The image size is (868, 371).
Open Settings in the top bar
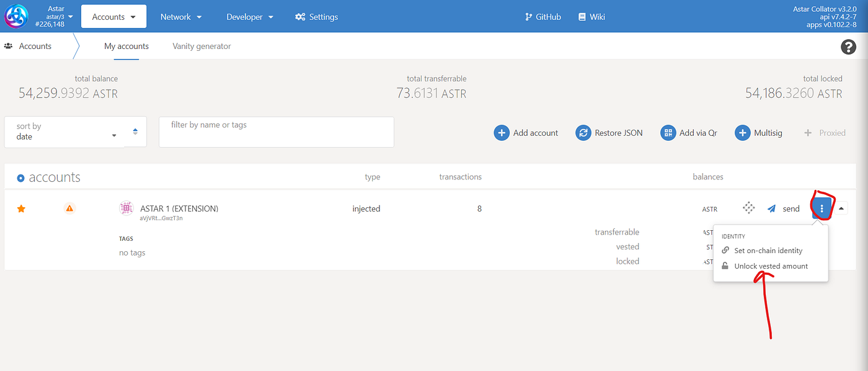316,17
